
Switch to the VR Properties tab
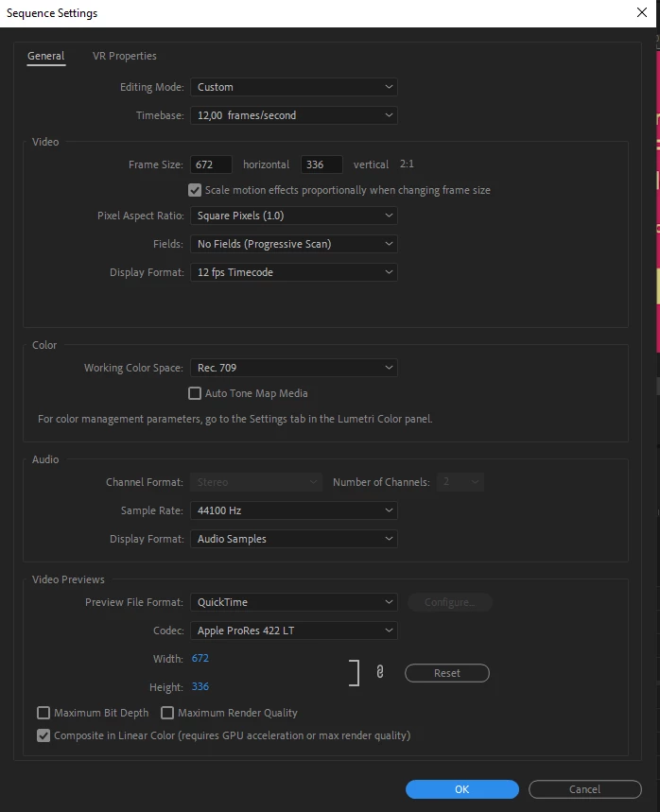124,56
